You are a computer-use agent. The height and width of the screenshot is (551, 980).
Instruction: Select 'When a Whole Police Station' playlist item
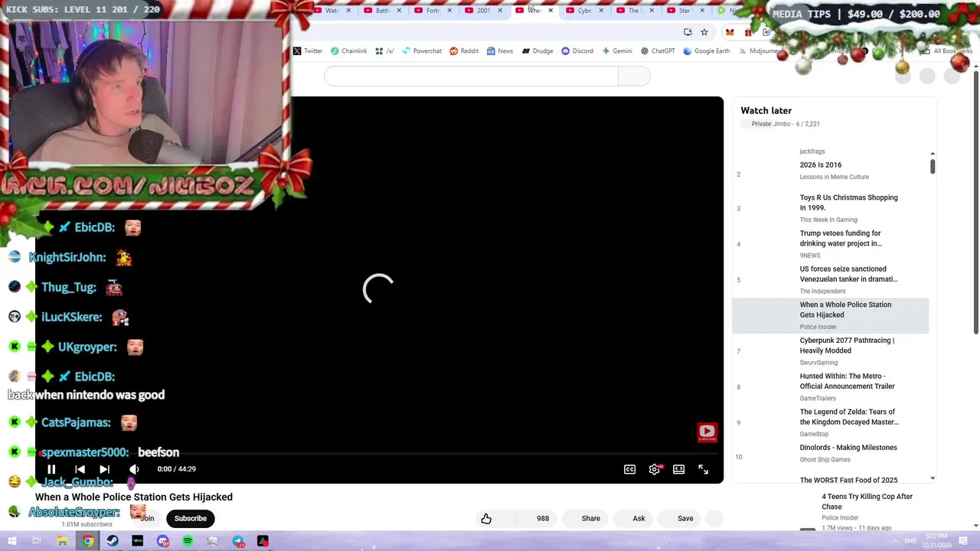coord(831,315)
